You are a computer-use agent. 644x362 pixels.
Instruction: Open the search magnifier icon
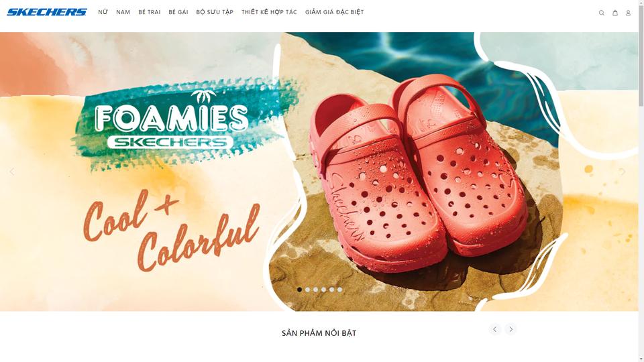click(601, 13)
